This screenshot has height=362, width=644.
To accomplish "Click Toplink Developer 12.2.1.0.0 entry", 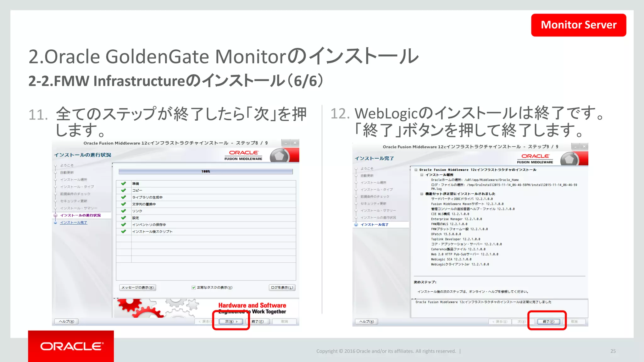I will pos(456,239).
